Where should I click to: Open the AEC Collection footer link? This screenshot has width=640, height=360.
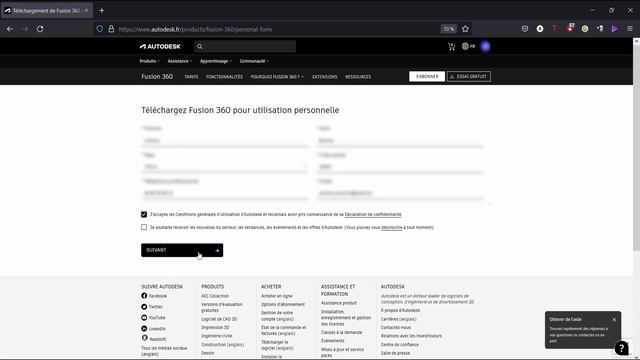click(x=215, y=296)
